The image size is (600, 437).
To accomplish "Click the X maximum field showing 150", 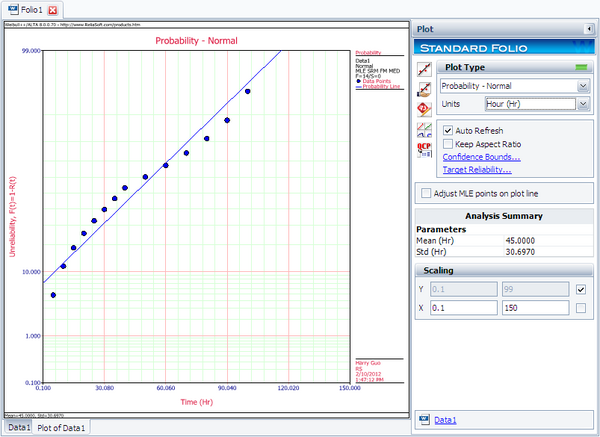I will point(535,308).
